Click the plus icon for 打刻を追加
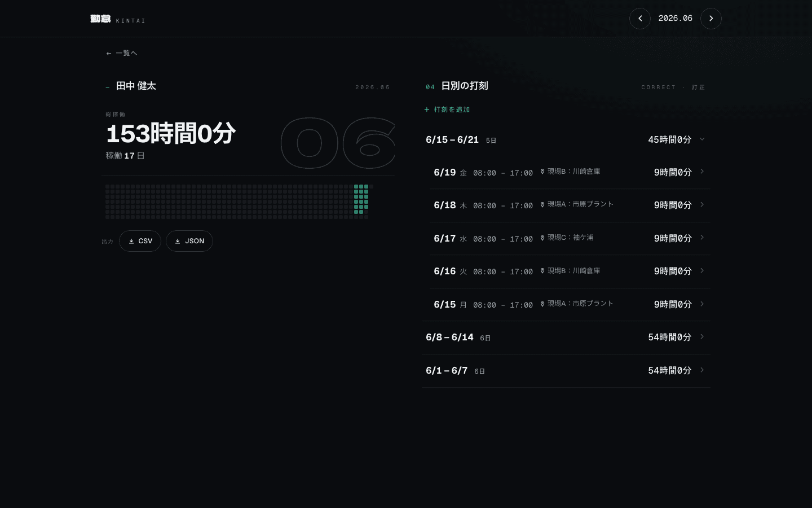The image size is (812, 508). (x=427, y=110)
